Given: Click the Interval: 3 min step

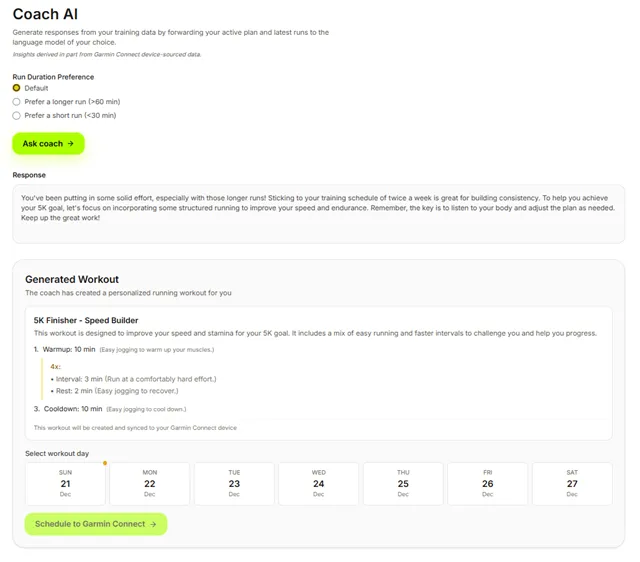Looking at the screenshot, I should 82,379.
